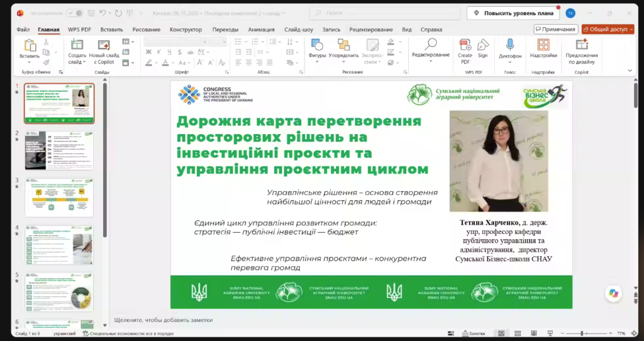
Task: Click the strikethrough ab button
Action: tap(190, 52)
